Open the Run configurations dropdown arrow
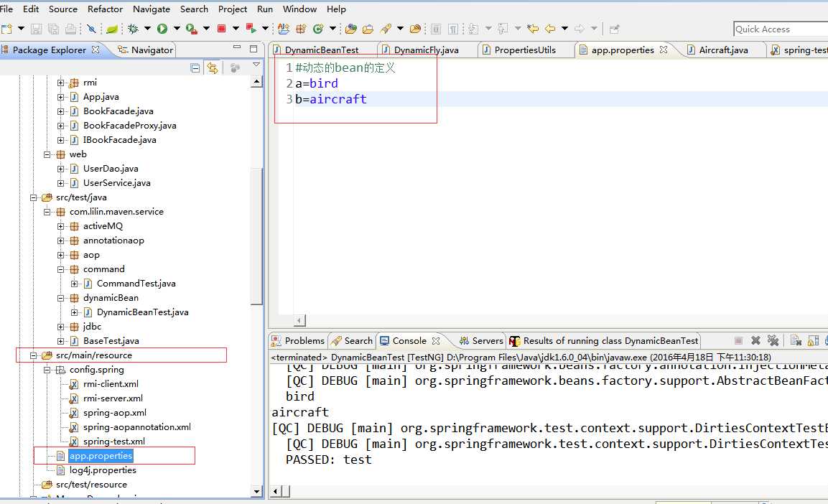Viewport: 828px width, 504px height. coord(177,29)
